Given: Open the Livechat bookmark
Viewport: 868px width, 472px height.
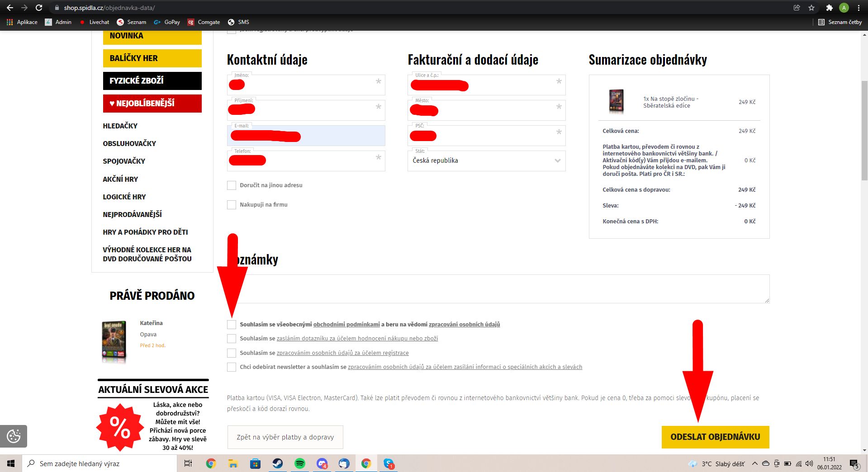Looking at the screenshot, I should pyautogui.click(x=95, y=22).
